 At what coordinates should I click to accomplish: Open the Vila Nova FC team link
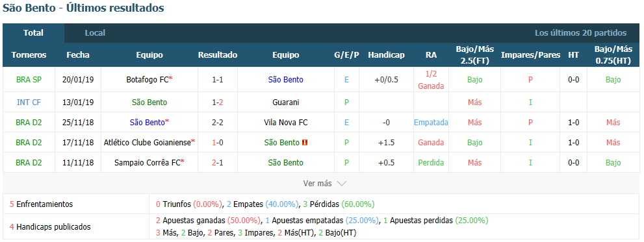click(x=285, y=122)
